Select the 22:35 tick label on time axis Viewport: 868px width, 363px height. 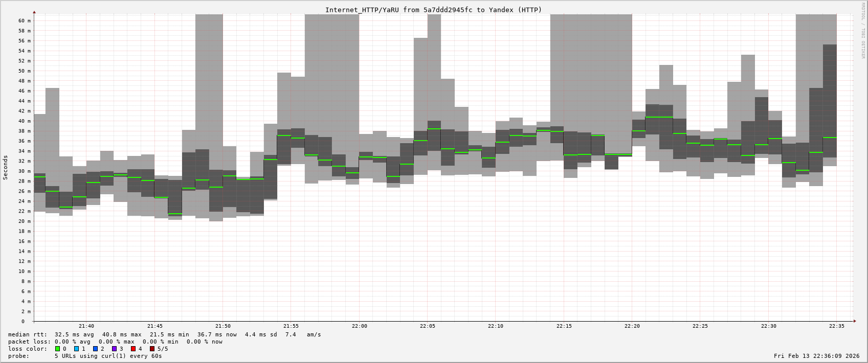coord(836,326)
